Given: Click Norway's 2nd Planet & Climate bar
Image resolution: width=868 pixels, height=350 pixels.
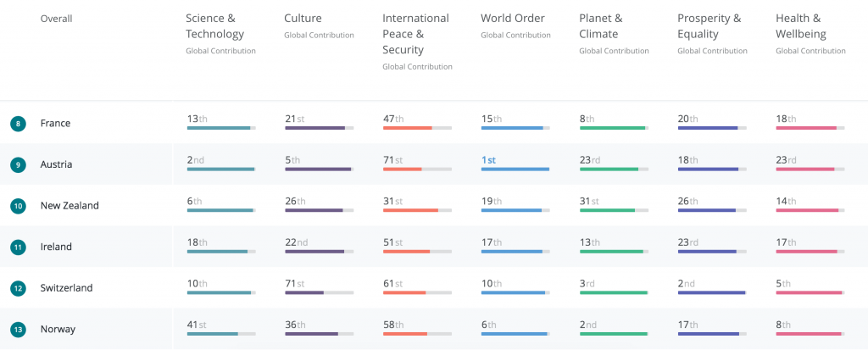Looking at the screenshot, I should (614, 334).
